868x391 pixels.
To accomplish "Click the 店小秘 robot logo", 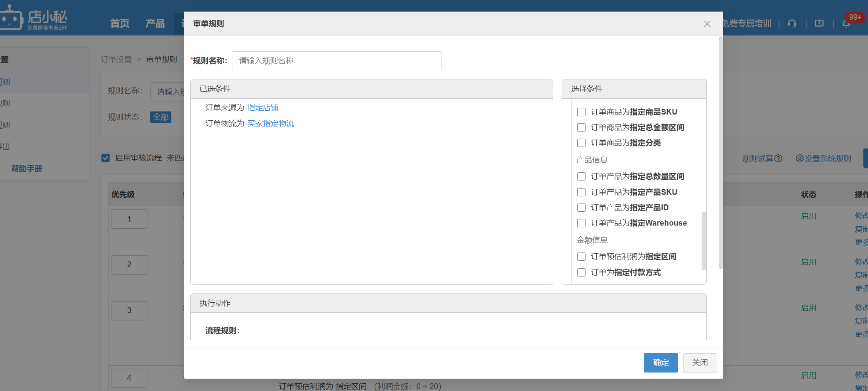I will tap(11, 17).
